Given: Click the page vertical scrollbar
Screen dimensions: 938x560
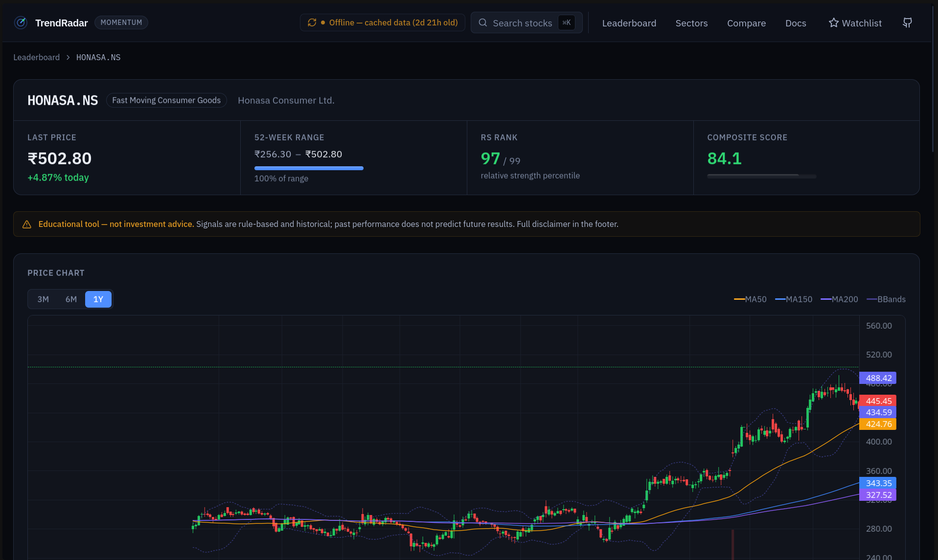Looking at the screenshot, I should (934, 78).
